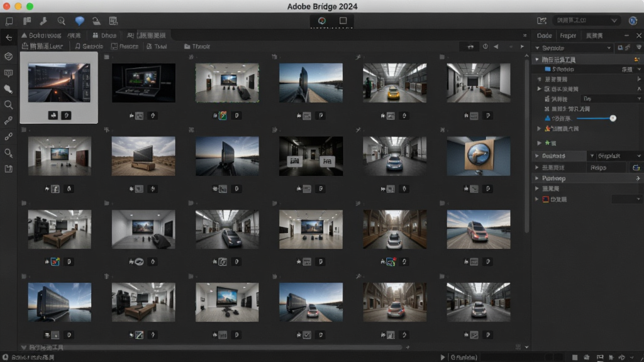The width and height of the screenshot is (644, 362).
Task: Click the funnel filter icon in right panel header
Action: tap(639, 48)
